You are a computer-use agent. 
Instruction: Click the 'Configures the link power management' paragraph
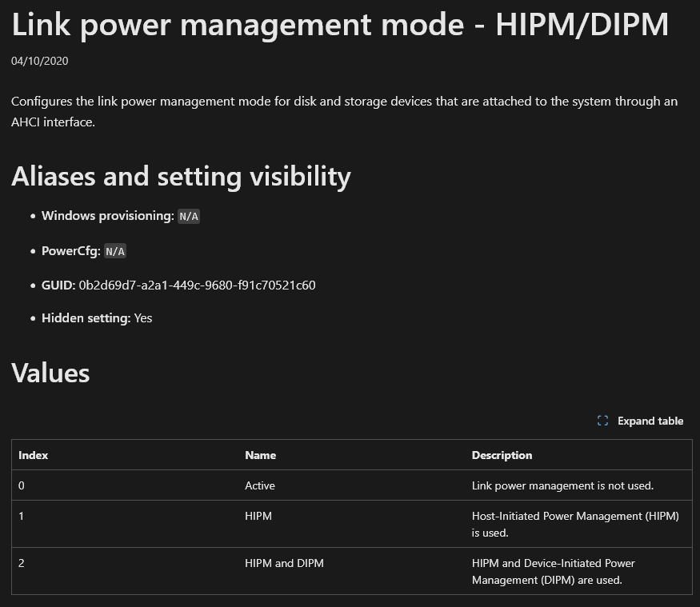344,112
